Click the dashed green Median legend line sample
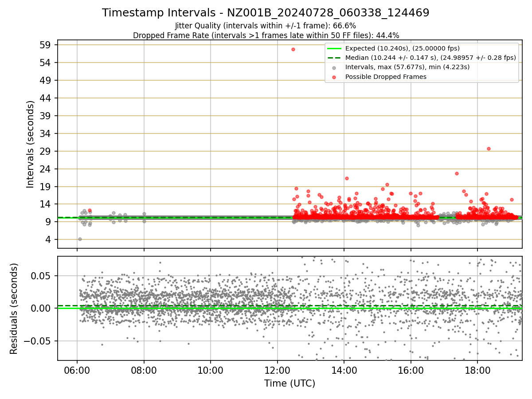Viewport: 532px width, 399px height. [x=334, y=58]
